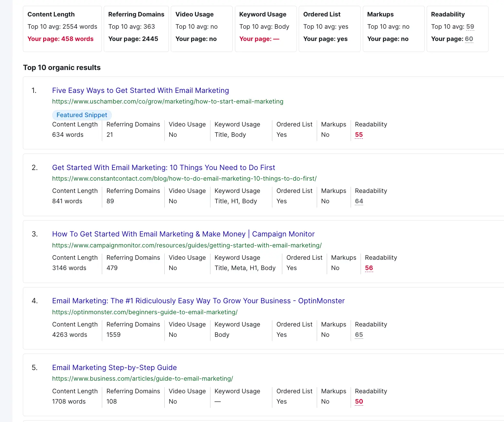504x422 pixels.
Task: Visit the business.com articles URL
Action: tap(142, 379)
